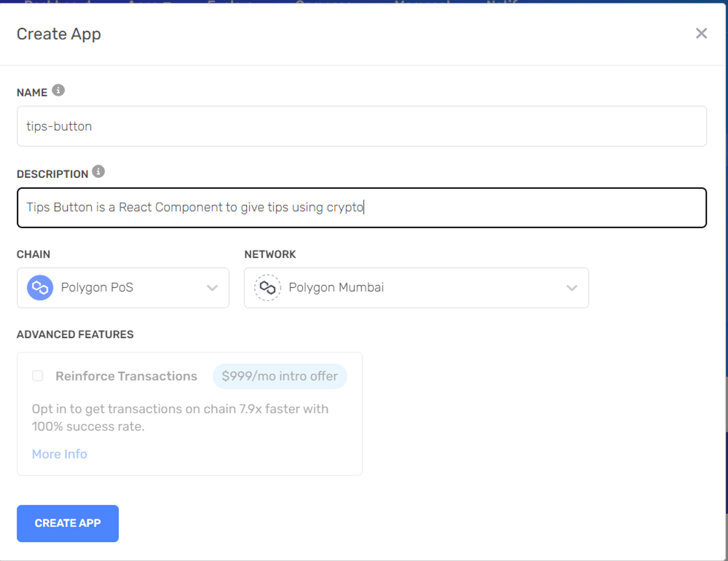
Task: Click the ADVANCED FEATURES heading
Action: (75, 334)
